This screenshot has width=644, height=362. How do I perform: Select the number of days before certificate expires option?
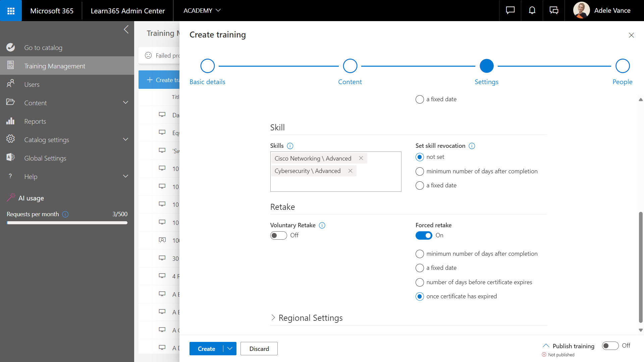pos(420,282)
